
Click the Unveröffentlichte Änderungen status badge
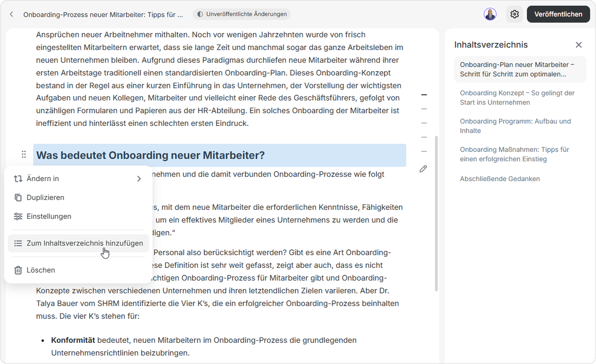[x=241, y=14]
